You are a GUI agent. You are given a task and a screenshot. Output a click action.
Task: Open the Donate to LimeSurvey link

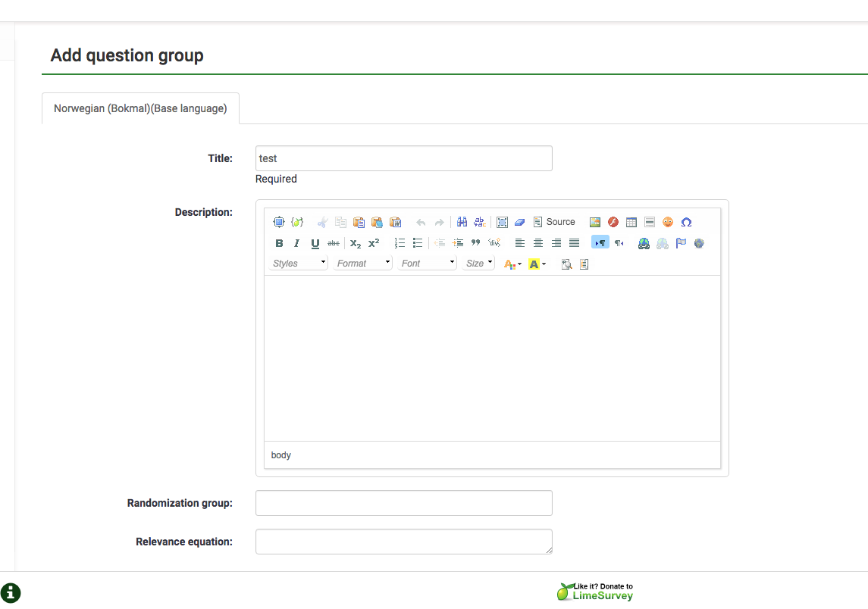(595, 592)
